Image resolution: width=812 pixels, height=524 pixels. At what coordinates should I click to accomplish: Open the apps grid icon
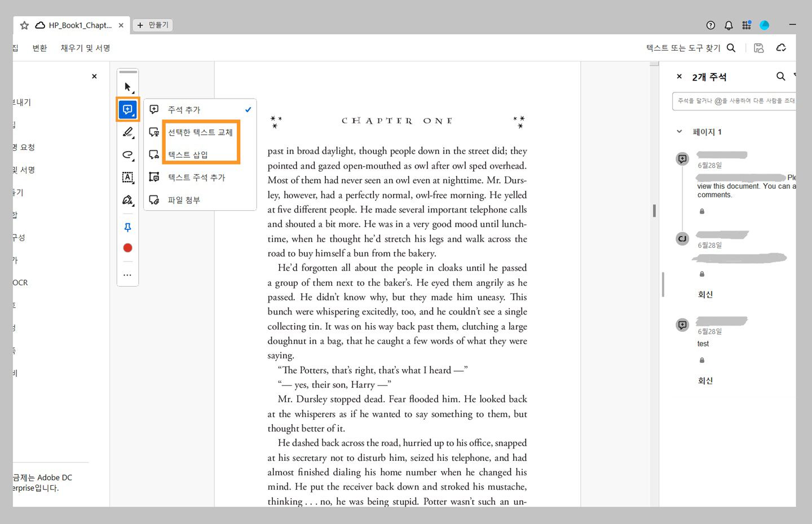tap(747, 25)
